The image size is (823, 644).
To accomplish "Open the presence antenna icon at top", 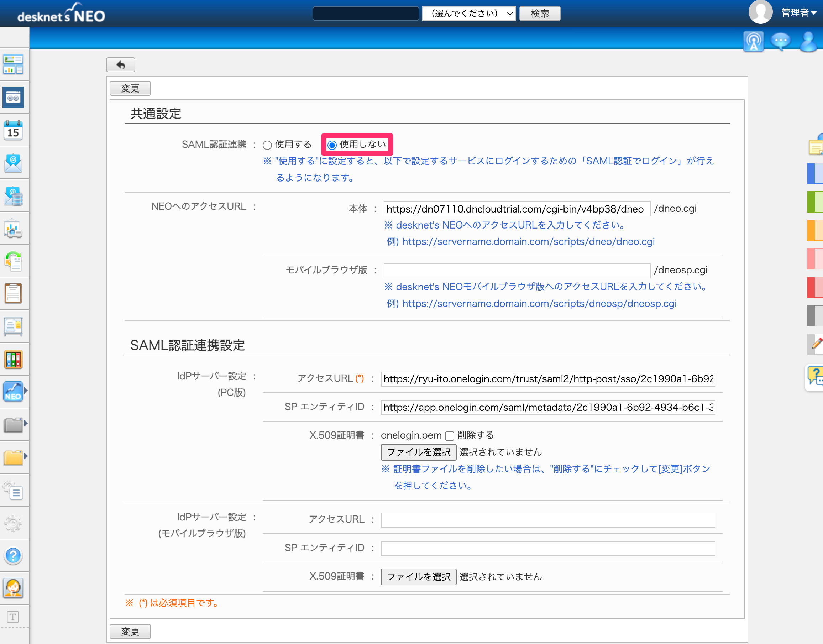I will point(753,41).
